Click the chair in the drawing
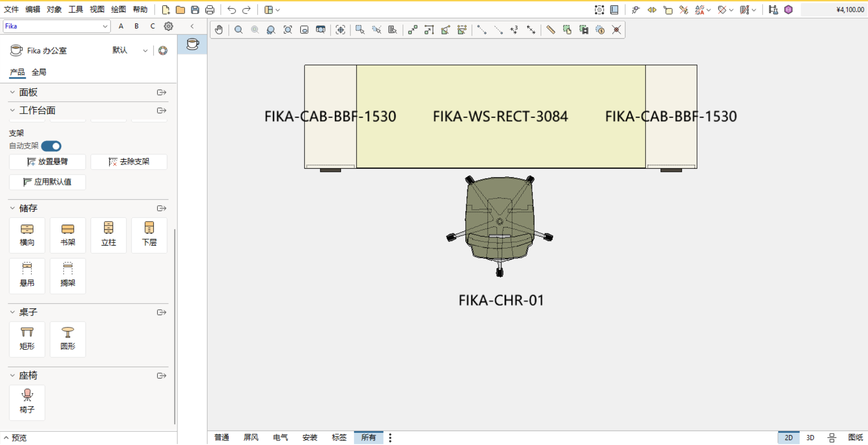This screenshot has width=868, height=445. (500, 225)
